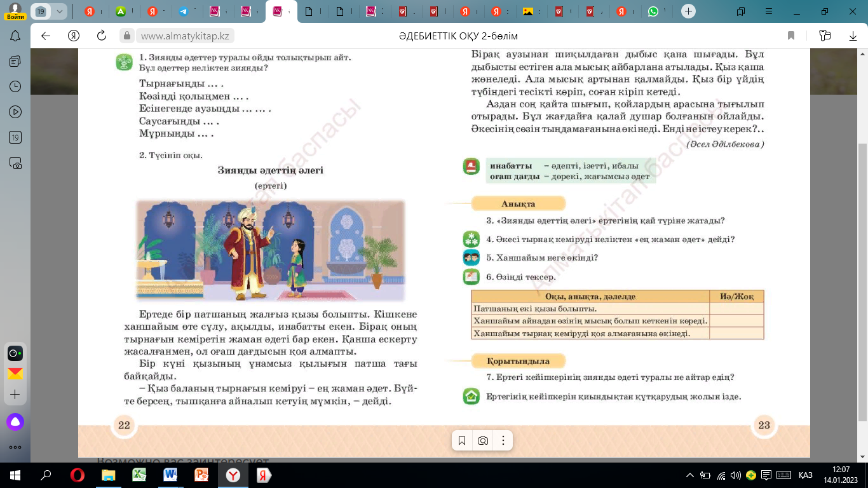Click the 'Анықта' section label
This screenshot has width=868, height=488.
(518, 204)
